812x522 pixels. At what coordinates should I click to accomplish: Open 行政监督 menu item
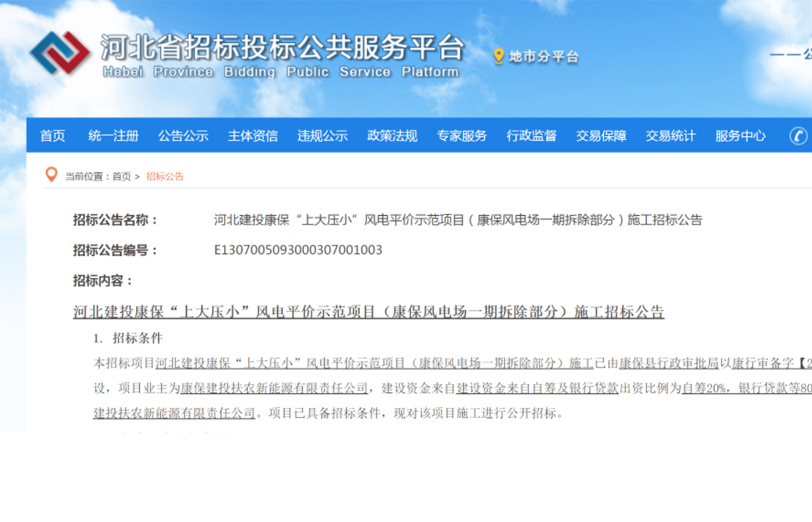531,136
